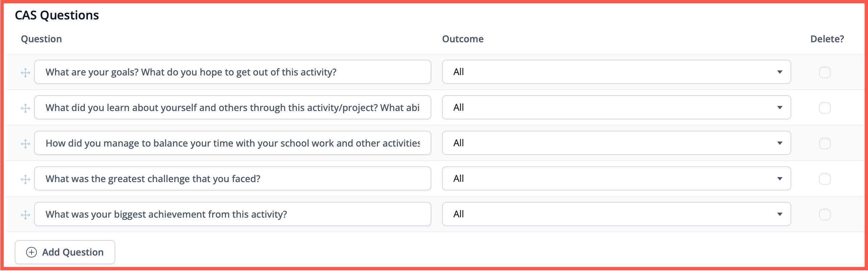Focus the 'greatest challenge that you faced' text field
The width and height of the screenshot is (868, 271).
[233, 179]
